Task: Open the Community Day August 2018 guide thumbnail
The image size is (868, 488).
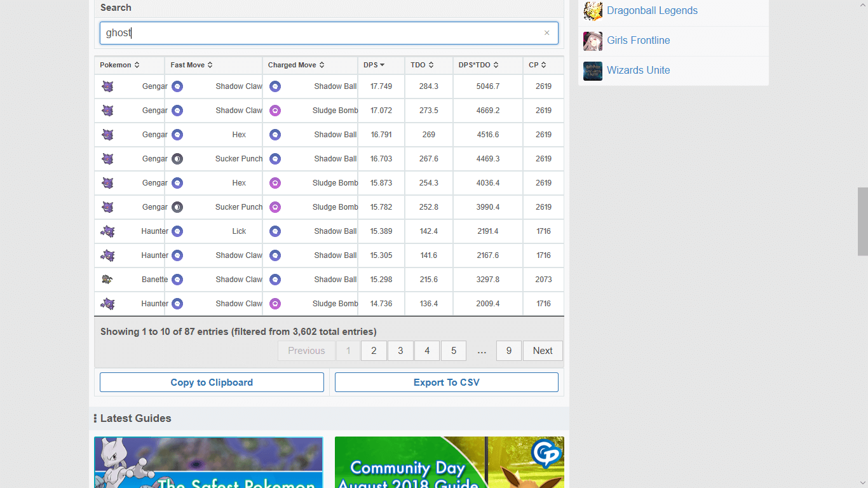Action: [449, 462]
